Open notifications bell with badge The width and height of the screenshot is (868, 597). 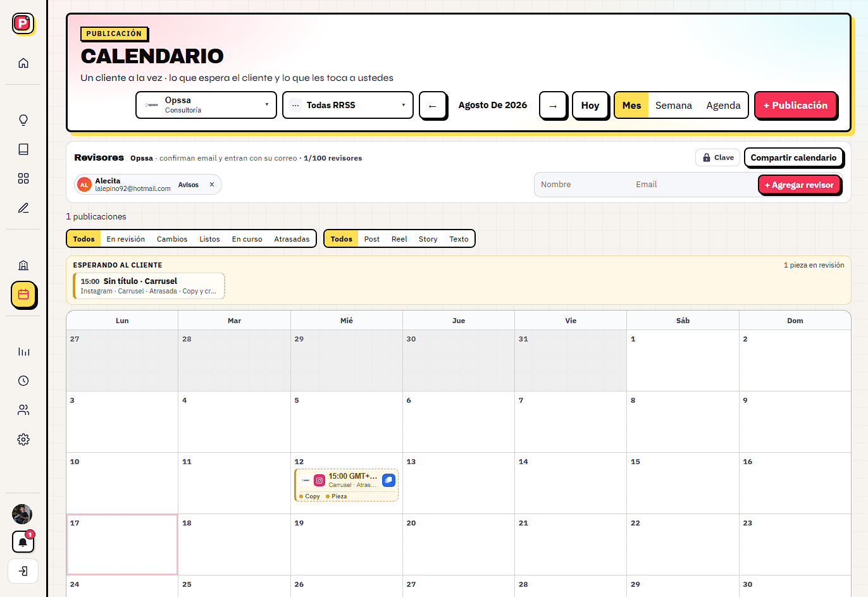click(23, 542)
